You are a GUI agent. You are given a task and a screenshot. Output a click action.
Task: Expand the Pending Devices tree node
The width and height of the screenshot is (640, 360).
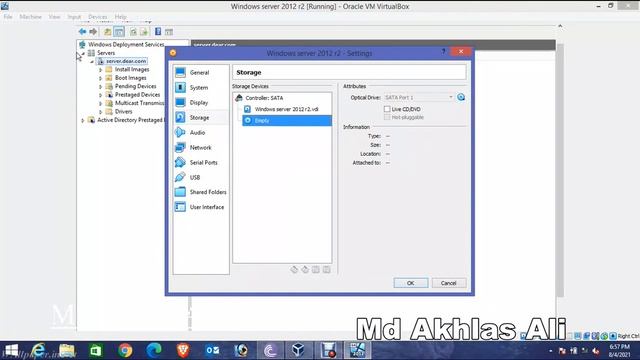[100, 87]
